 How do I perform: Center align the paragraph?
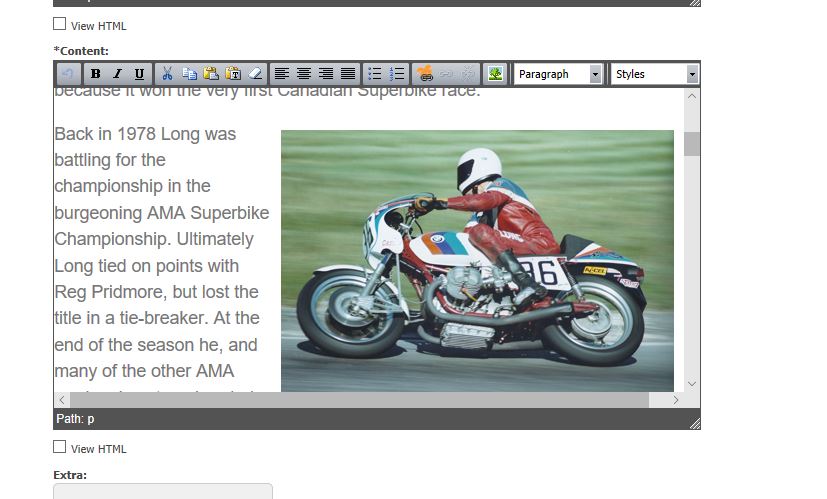(x=304, y=74)
